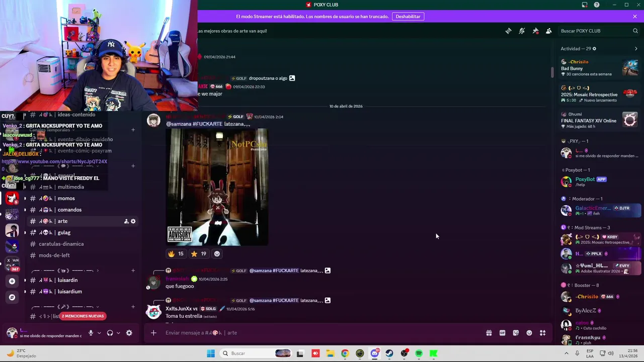Image resolution: width=644 pixels, height=362 pixels.
Task: Open the threads icon in channel header
Action: tap(509, 31)
